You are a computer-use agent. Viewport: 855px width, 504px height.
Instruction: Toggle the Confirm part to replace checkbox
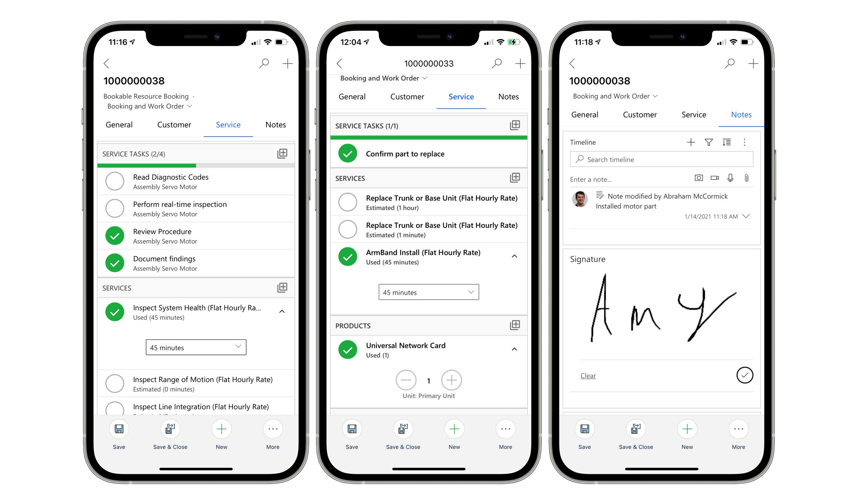348,154
